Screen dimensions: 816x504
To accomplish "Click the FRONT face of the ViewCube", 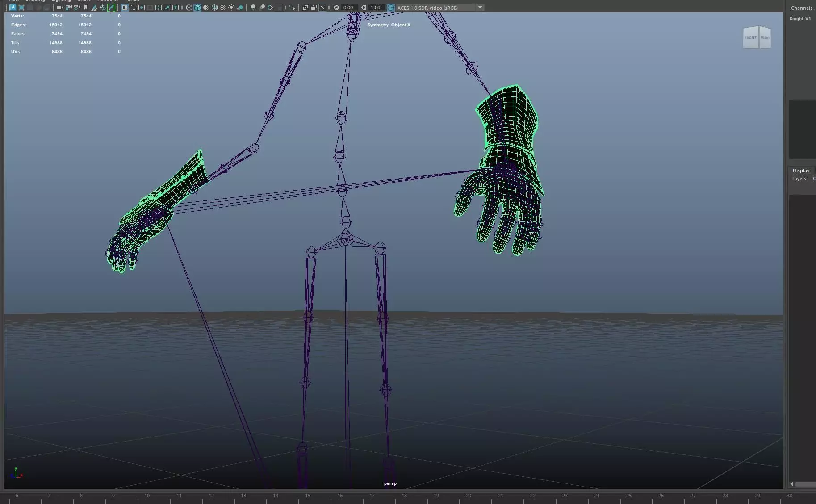I will [x=750, y=38].
